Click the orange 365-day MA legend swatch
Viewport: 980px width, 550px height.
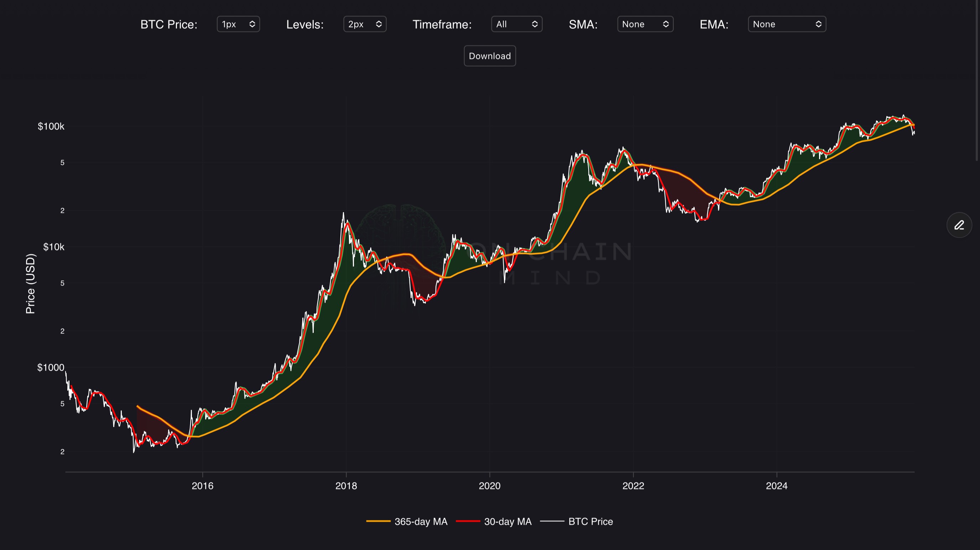(x=378, y=522)
